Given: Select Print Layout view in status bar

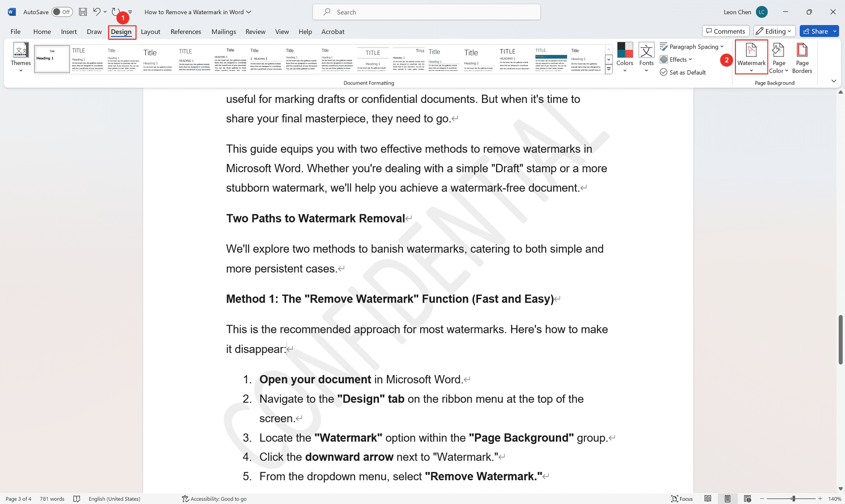Looking at the screenshot, I should pos(727,498).
